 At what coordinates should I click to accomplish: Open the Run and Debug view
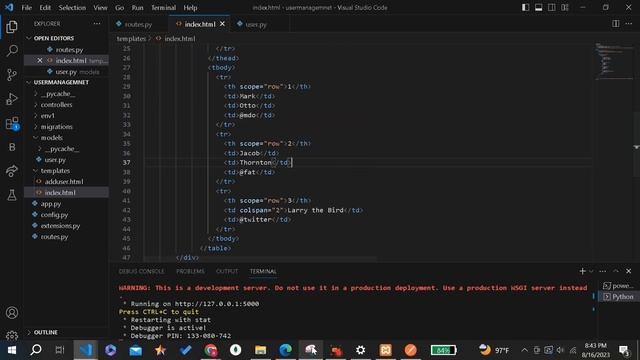(x=12, y=99)
